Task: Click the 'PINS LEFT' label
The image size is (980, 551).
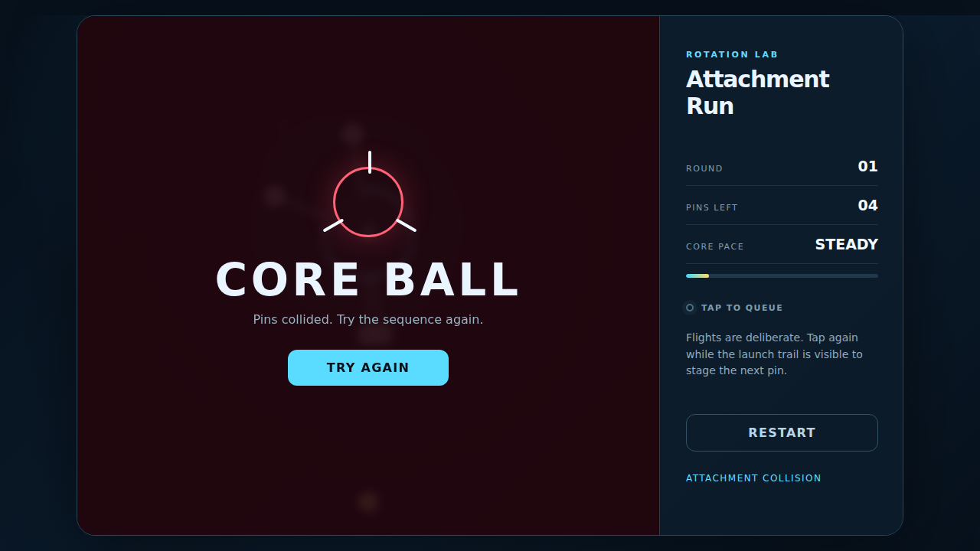Action: click(712, 207)
